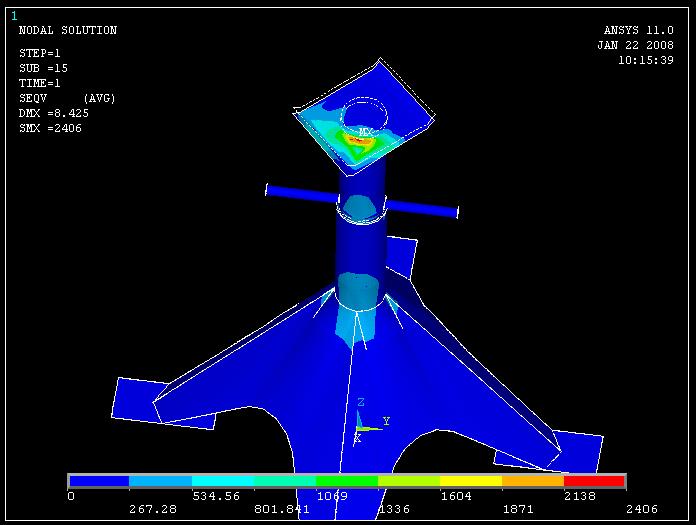Click the 'STEP=1' label
Image resolution: width=696 pixels, height=525 pixels.
(x=40, y=53)
